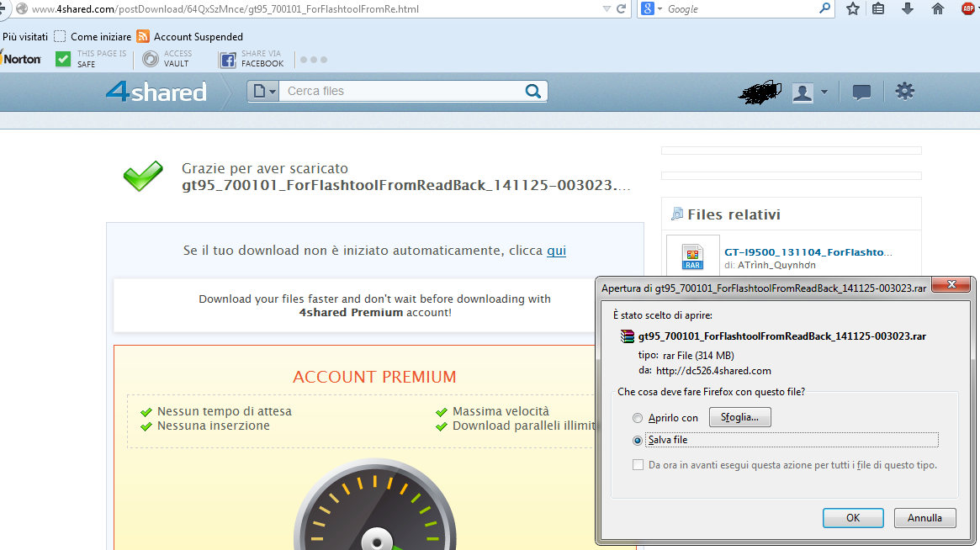
Task: Open the 'Account Suspended' bookmark
Action: click(x=190, y=37)
